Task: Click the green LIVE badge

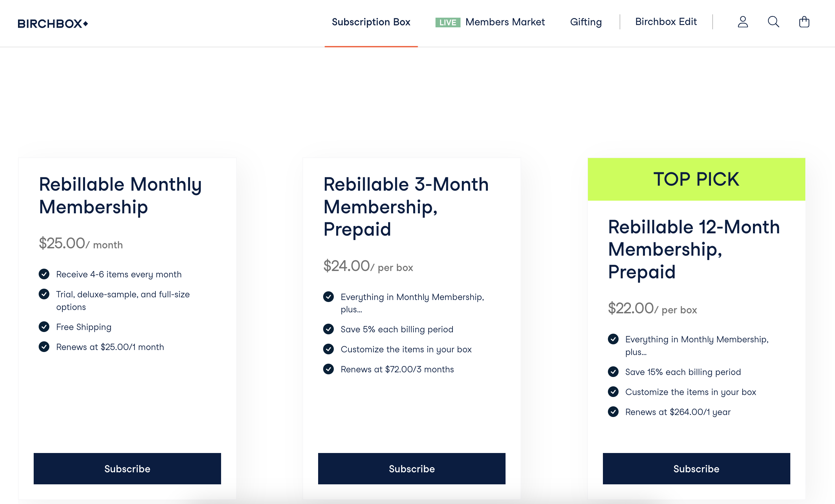Action: point(447,22)
